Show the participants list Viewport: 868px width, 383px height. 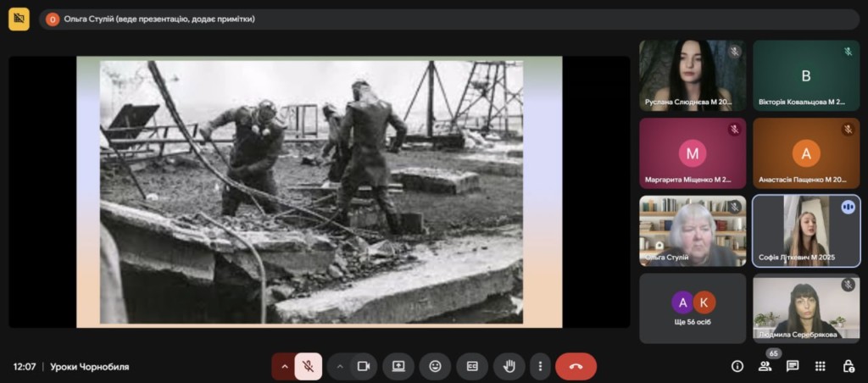coord(765,366)
